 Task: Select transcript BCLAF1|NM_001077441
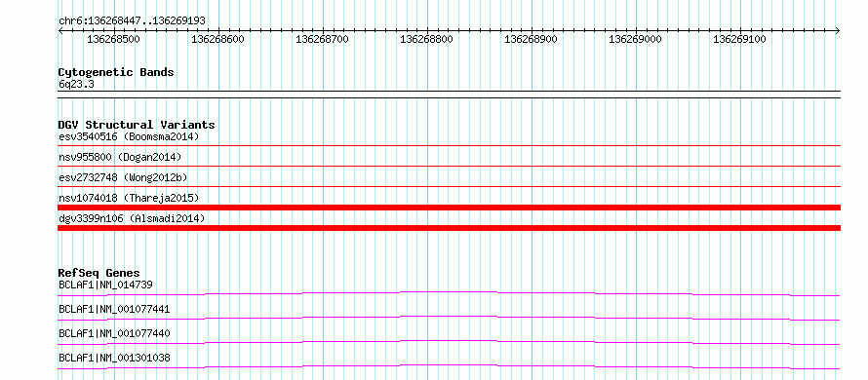click(114, 309)
